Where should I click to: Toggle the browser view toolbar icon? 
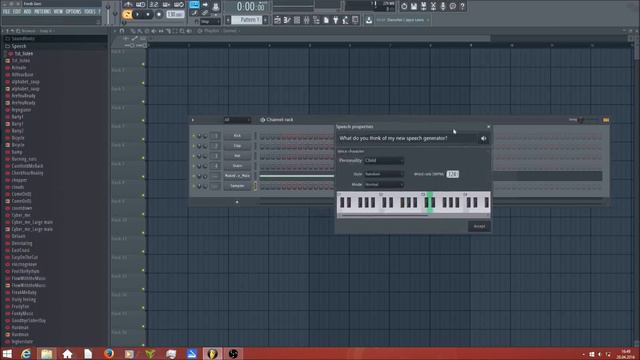316,20
